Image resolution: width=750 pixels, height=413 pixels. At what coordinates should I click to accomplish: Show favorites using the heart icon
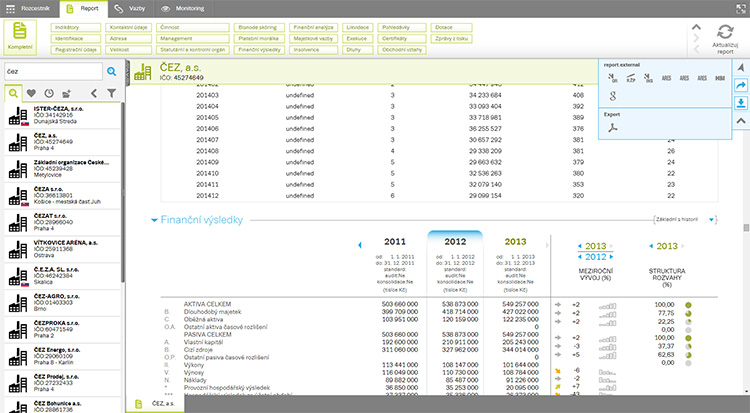click(31, 93)
